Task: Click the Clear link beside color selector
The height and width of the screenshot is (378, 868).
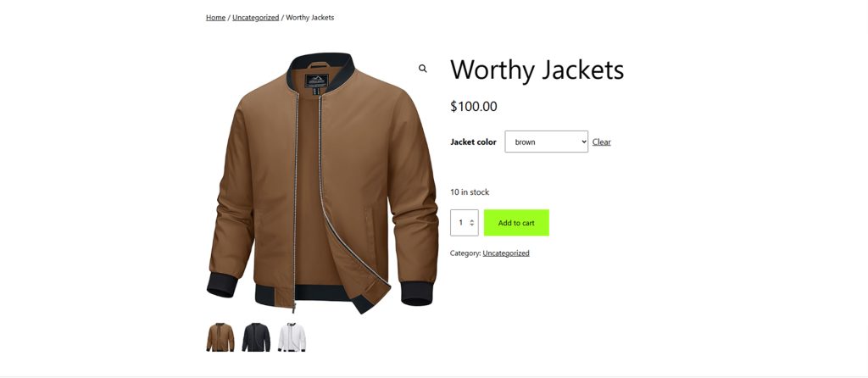Action: pos(602,142)
